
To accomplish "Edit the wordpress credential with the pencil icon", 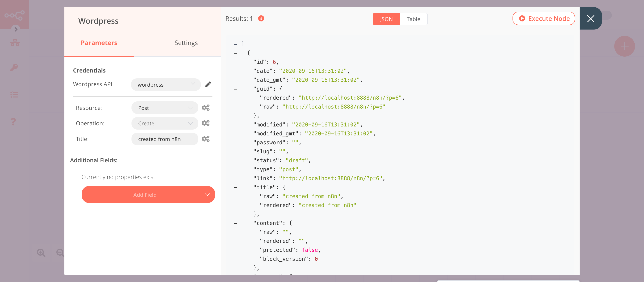I will tap(208, 84).
